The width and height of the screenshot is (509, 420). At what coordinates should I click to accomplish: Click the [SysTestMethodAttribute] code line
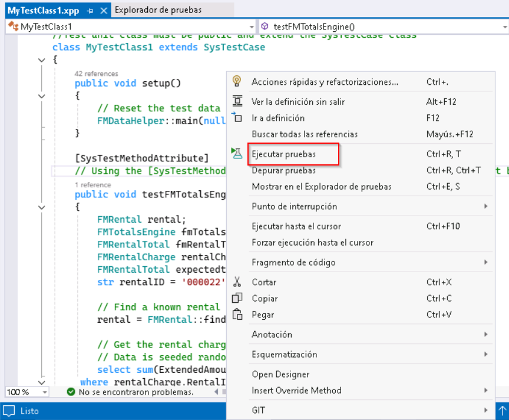click(x=141, y=158)
